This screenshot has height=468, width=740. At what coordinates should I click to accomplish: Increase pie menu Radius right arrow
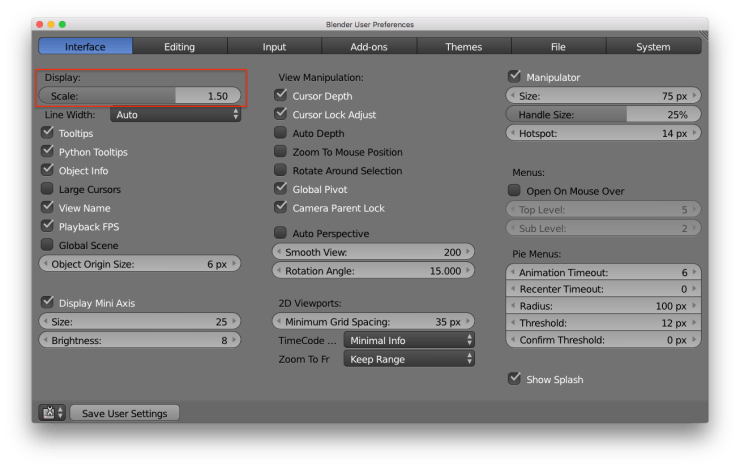(x=694, y=306)
